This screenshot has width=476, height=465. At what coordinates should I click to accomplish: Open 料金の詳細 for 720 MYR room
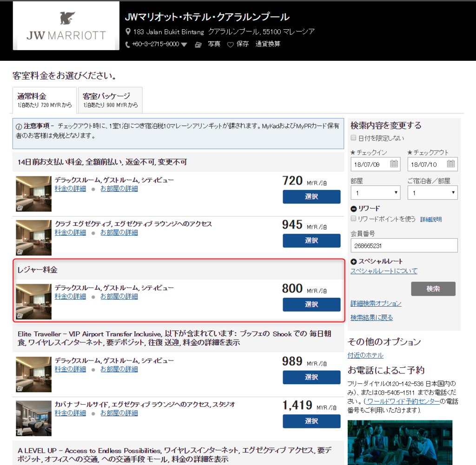pyautogui.click(x=70, y=188)
